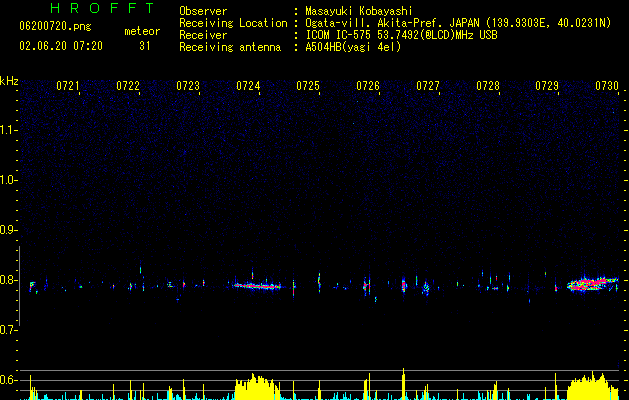Click the Receiver label
This screenshot has height=400, width=629.
coord(203,35)
